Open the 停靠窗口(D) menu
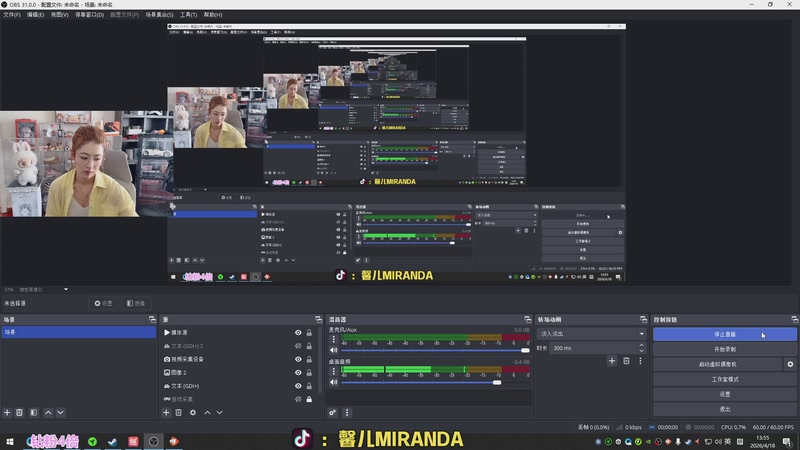The height and width of the screenshot is (450, 800). pyautogui.click(x=89, y=15)
